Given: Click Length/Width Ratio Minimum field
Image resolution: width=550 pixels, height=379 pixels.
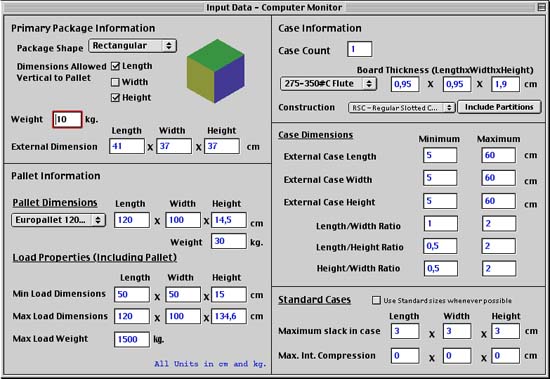Looking at the screenshot, I should pos(440,224).
